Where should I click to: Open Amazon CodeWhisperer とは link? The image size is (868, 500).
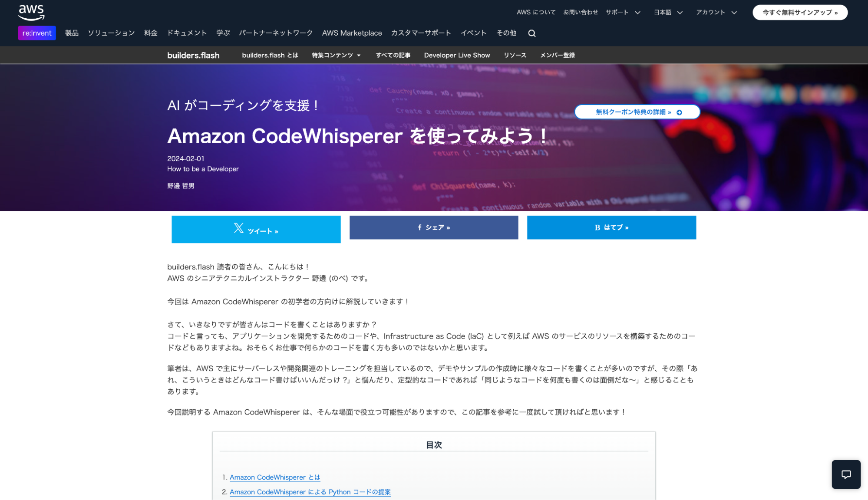click(x=275, y=477)
